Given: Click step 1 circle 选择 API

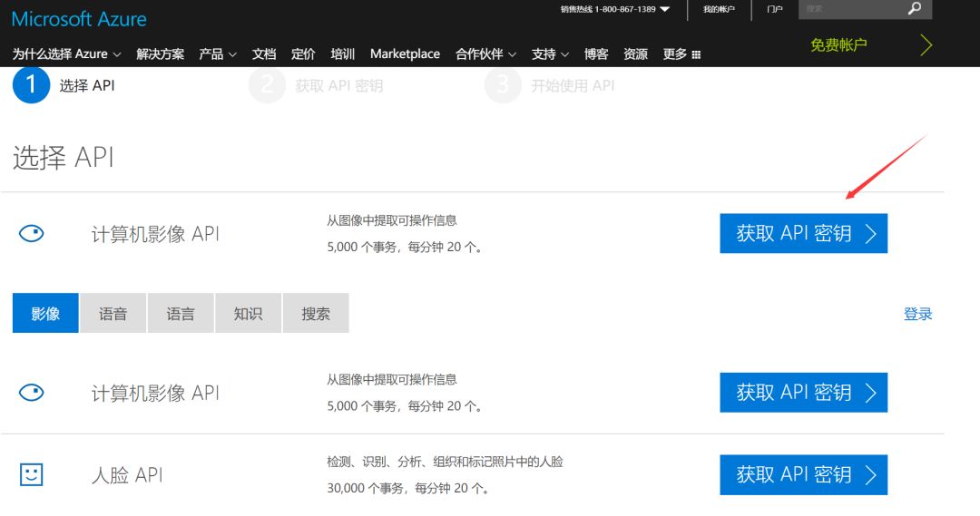Looking at the screenshot, I should [31, 84].
